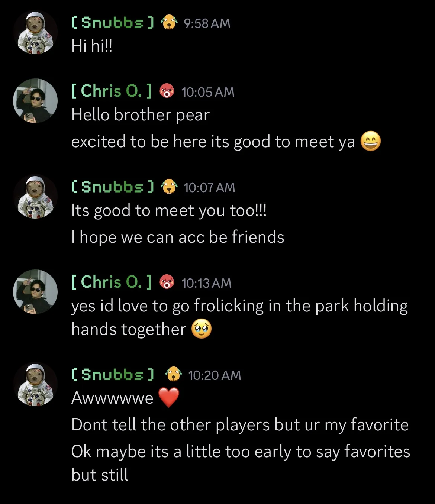Click Chris O.'s avatar on 10:13 AM message
Image resolution: width=435 pixels, height=504 pixels.
tap(35, 292)
